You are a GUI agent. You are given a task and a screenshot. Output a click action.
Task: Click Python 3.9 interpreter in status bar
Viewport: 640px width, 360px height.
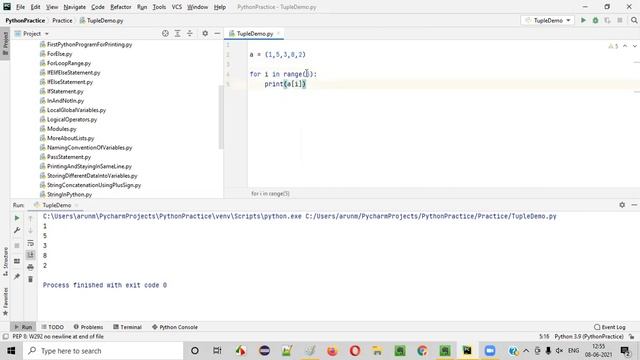(589, 337)
